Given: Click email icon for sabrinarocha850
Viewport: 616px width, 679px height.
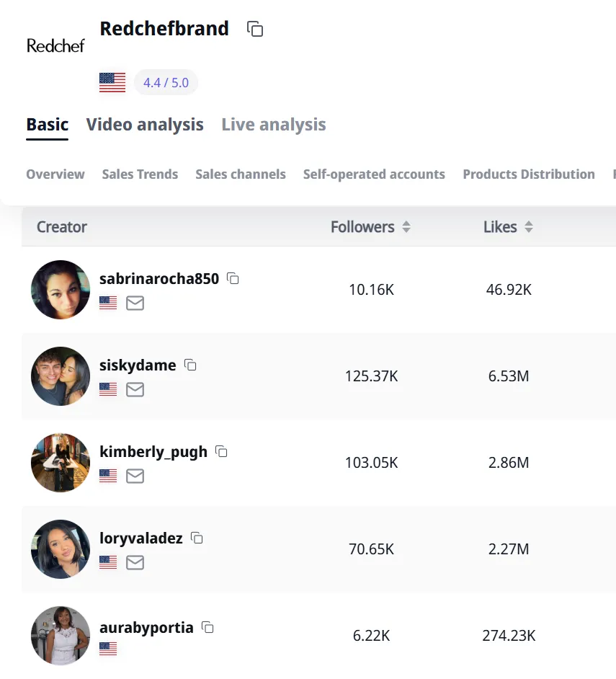Looking at the screenshot, I should point(135,303).
